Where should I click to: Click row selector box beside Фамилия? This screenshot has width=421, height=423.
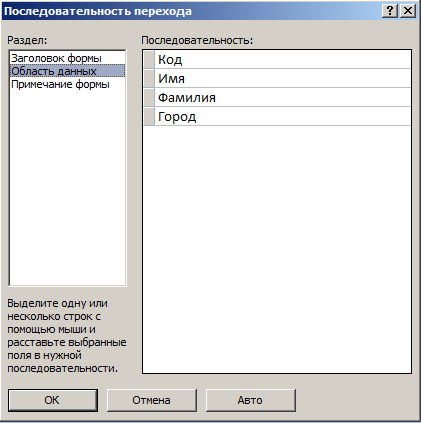click(x=149, y=97)
